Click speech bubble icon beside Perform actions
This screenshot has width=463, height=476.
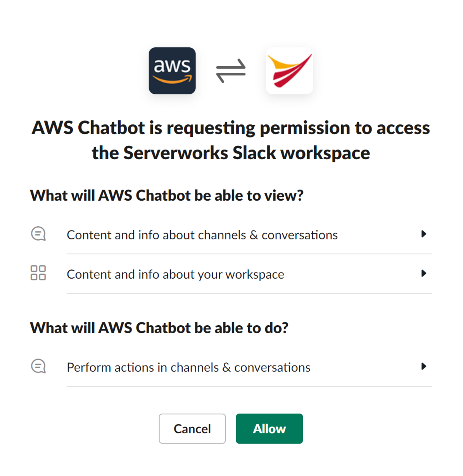point(38,366)
